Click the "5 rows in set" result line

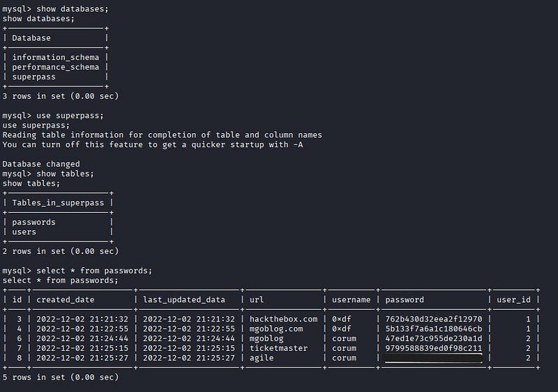[x=60, y=377]
